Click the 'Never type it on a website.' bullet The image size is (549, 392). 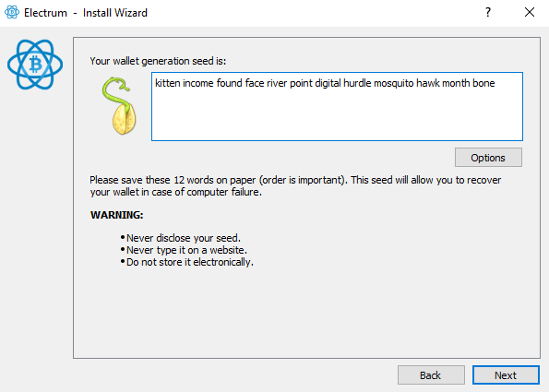pyautogui.click(x=184, y=250)
